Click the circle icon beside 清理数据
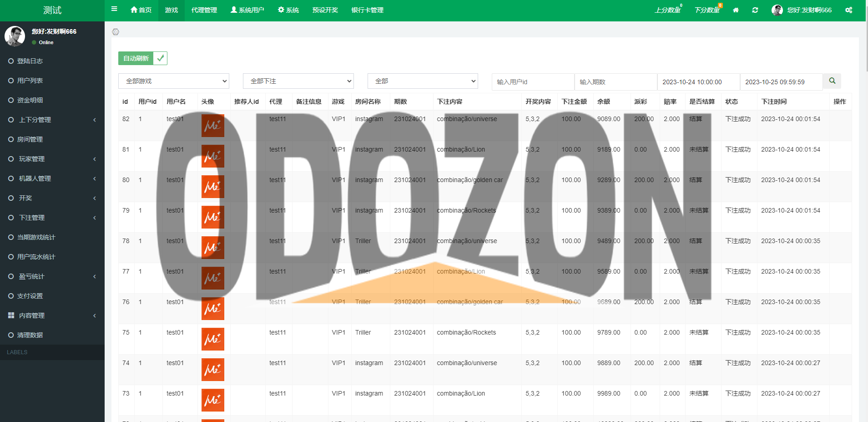 (x=11, y=335)
